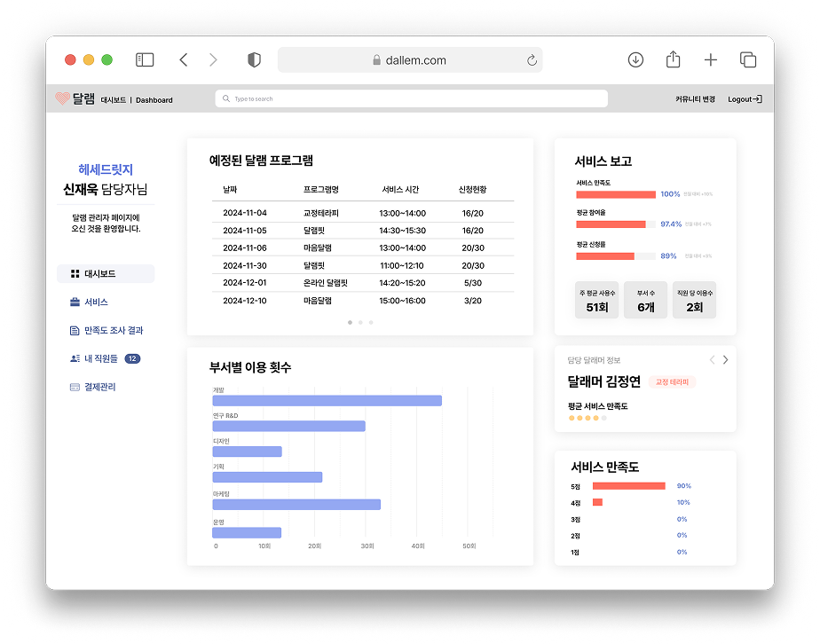
Task: Log out using the Logout button
Action: click(x=745, y=99)
